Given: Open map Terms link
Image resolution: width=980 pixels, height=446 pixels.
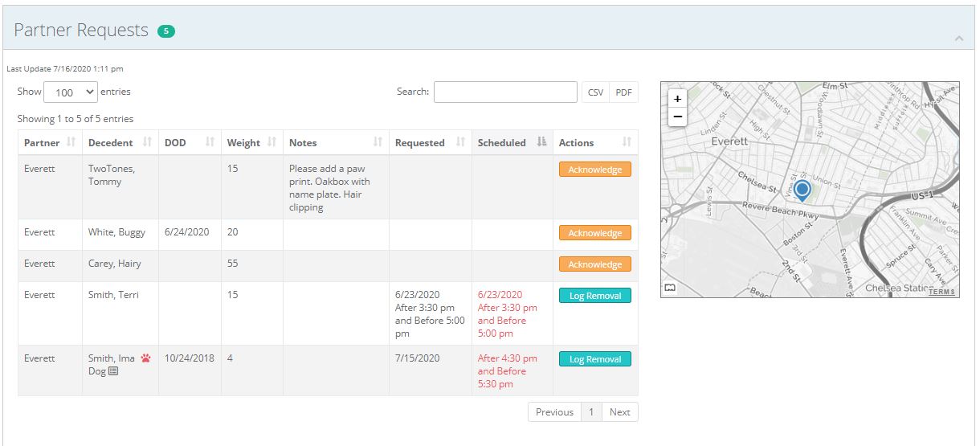Looking at the screenshot, I should coord(941,292).
